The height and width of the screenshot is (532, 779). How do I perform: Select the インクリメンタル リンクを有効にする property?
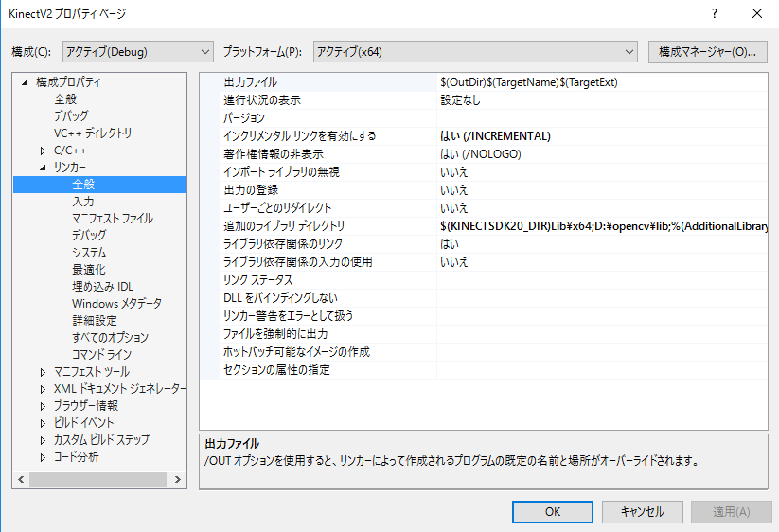click(299, 136)
